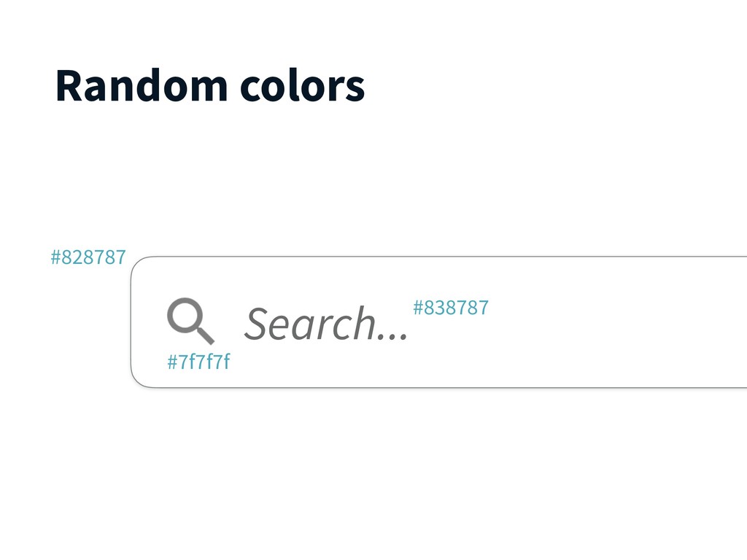Select the #828787 color label
This screenshot has width=747, height=560.
[x=88, y=257]
